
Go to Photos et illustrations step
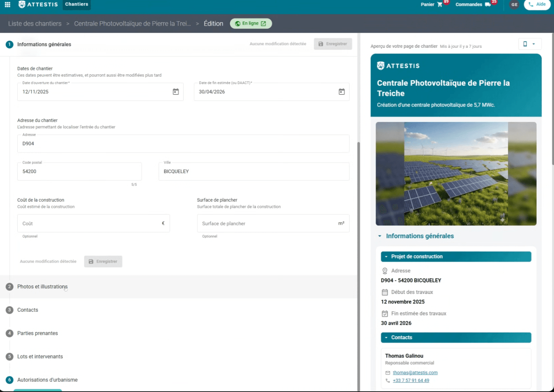tap(42, 287)
